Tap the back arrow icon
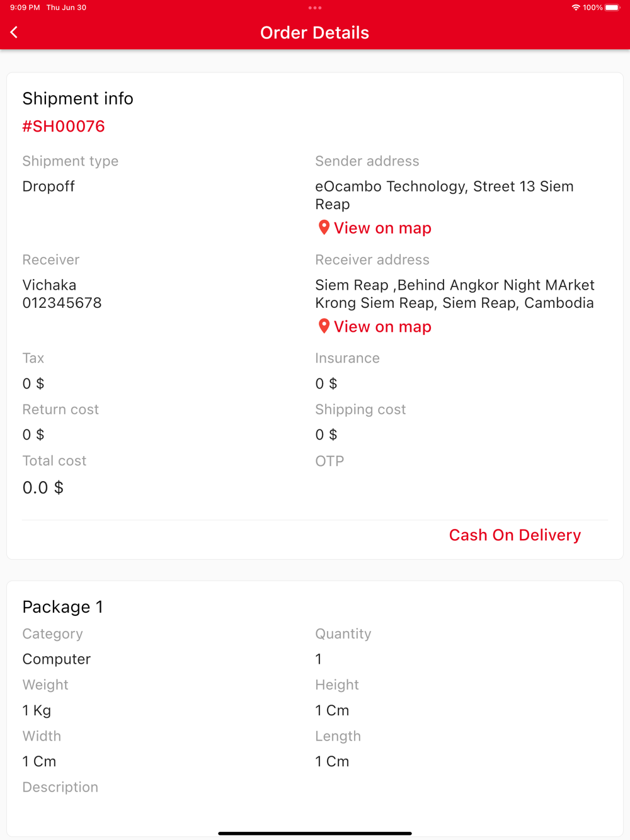This screenshot has width=630, height=840. click(14, 32)
